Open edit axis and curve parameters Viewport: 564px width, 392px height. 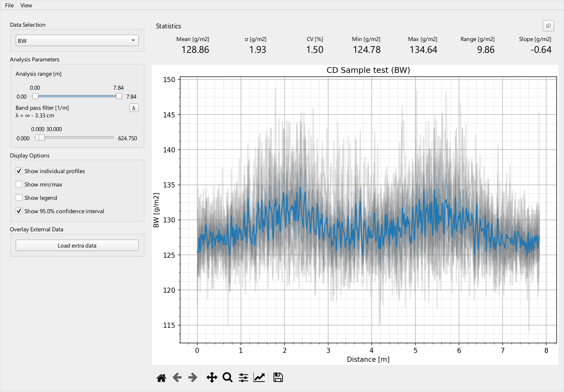259,378
